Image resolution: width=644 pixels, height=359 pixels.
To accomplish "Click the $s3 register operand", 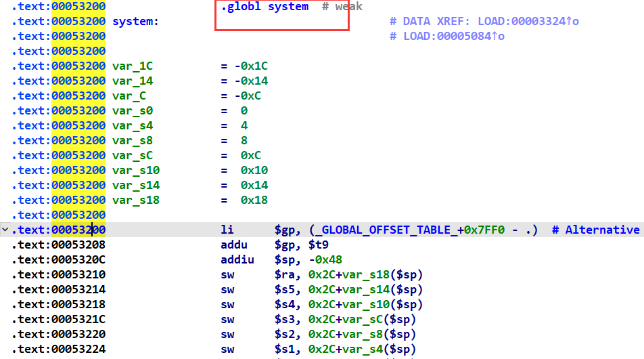I will click(285, 320).
